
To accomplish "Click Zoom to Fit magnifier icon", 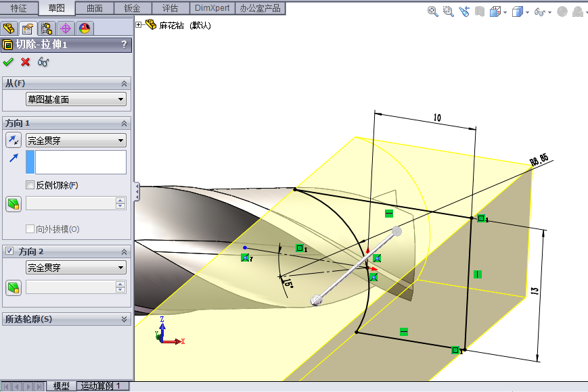I will tap(433, 11).
